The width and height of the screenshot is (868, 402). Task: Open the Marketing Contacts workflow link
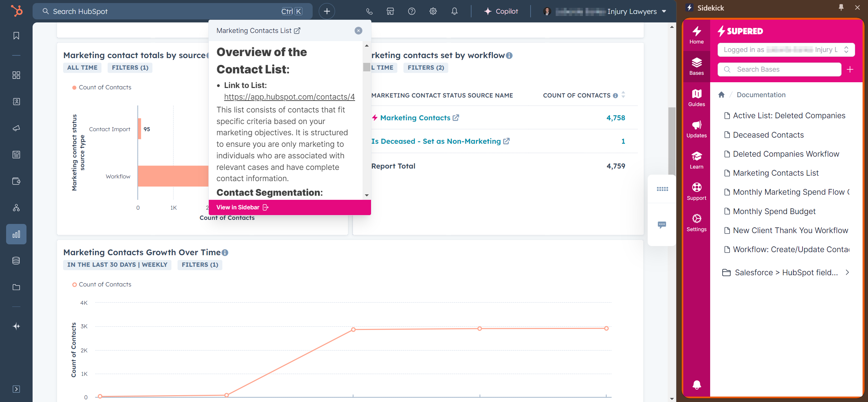tap(415, 118)
